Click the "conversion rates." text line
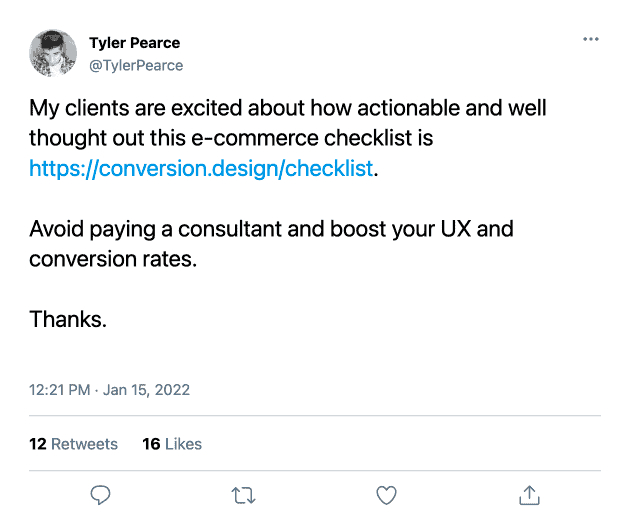630x532 pixels. pos(114,259)
